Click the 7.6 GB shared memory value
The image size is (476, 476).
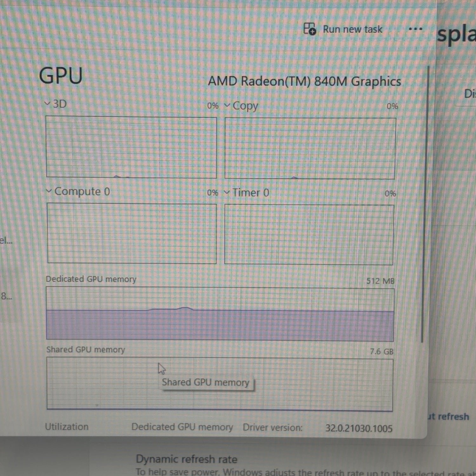[x=382, y=352]
